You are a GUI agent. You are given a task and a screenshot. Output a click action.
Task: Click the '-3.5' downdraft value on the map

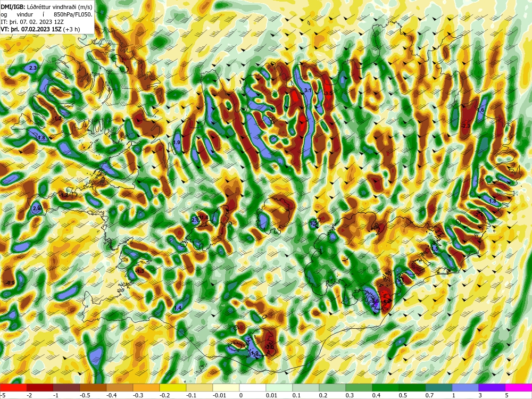coord(328,93)
